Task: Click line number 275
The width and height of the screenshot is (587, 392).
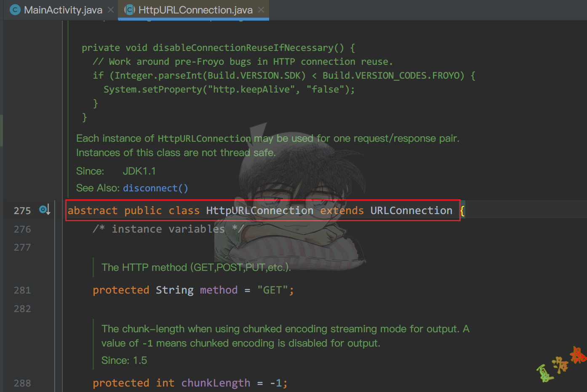Action: [x=22, y=210]
